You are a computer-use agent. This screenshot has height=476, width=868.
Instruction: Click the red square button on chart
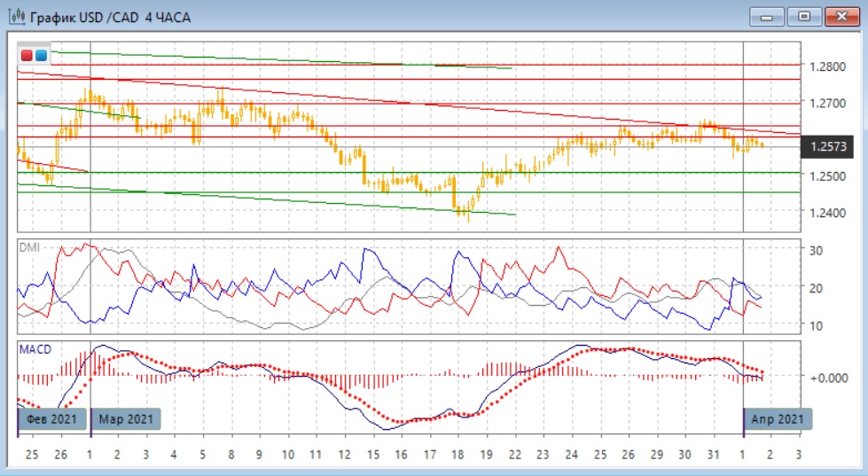27,55
